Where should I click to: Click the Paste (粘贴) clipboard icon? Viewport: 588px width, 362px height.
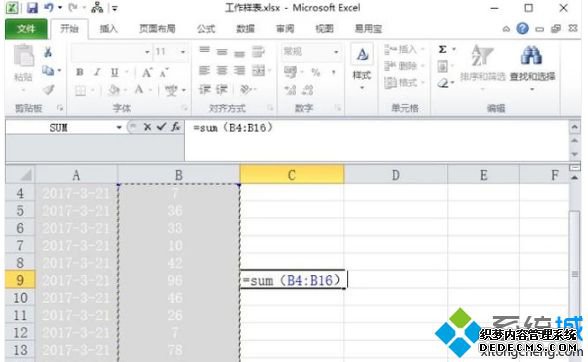[x=23, y=56]
